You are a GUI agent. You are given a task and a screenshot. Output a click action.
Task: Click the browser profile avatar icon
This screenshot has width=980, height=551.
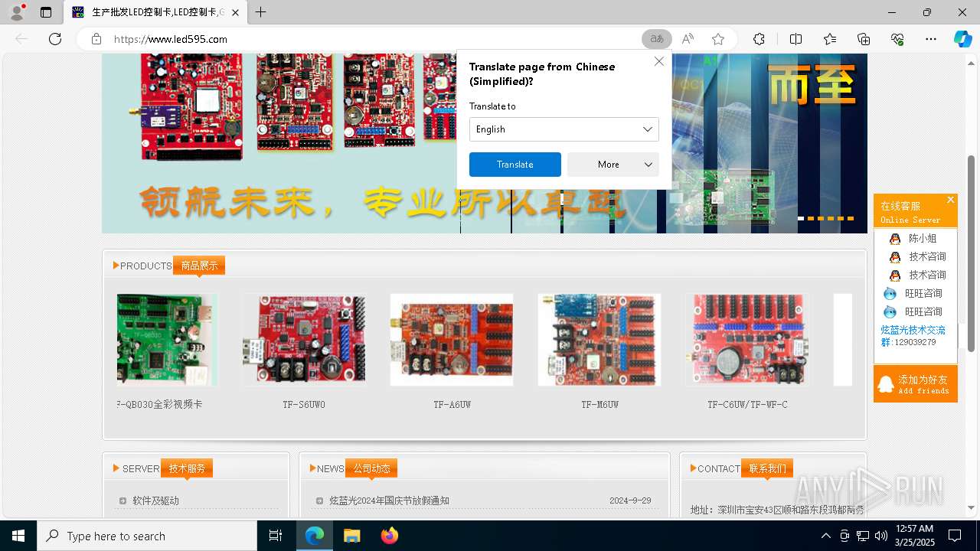pos(17,12)
